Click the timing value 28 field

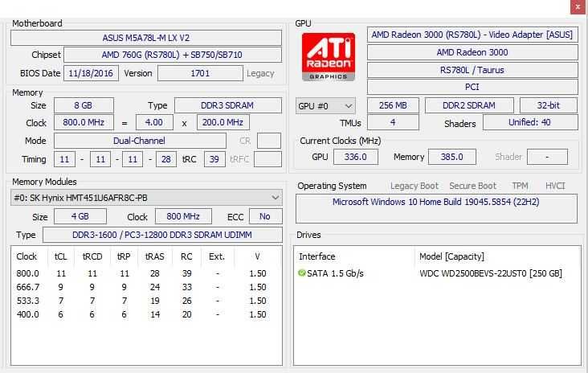(x=166, y=159)
